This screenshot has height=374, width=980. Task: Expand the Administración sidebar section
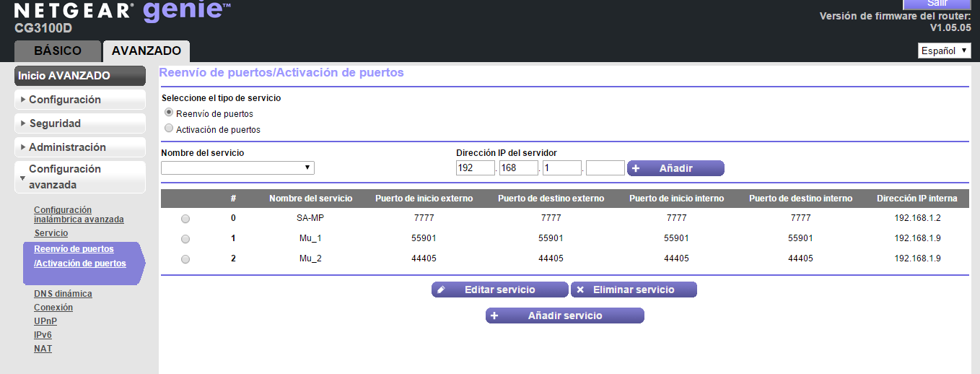[80, 147]
